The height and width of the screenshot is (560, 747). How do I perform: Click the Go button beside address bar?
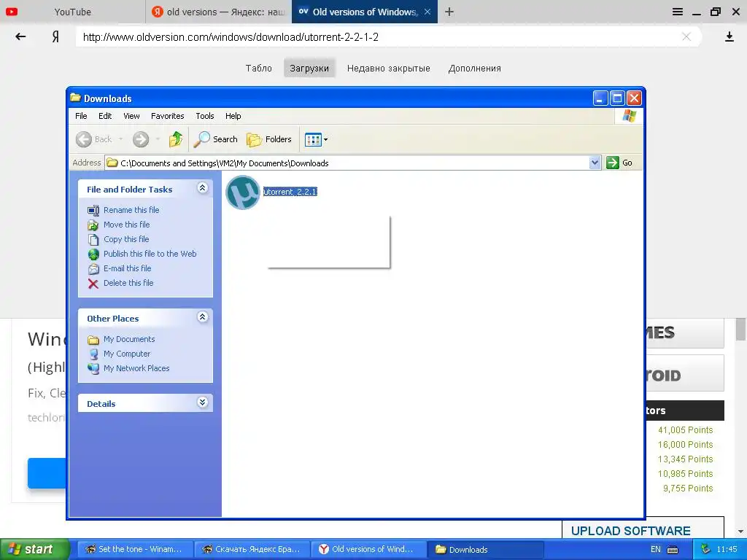pos(619,163)
